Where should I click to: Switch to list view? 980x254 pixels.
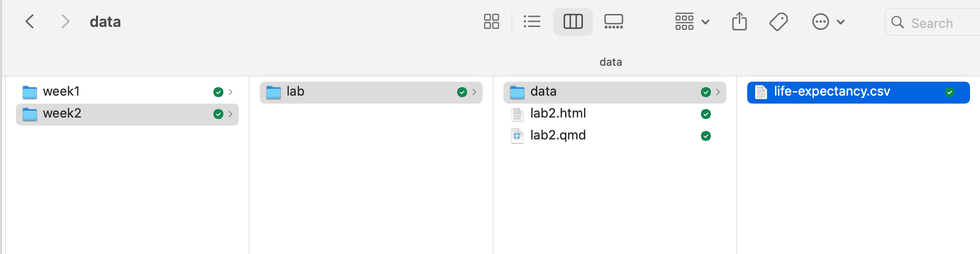pyautogui.click(x=532, y=22)
